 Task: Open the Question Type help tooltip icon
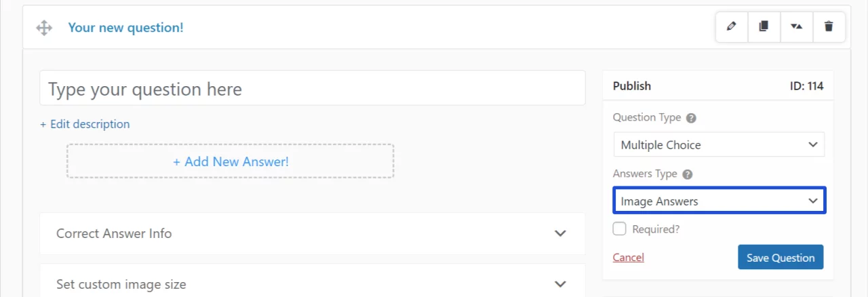(691, 118)
